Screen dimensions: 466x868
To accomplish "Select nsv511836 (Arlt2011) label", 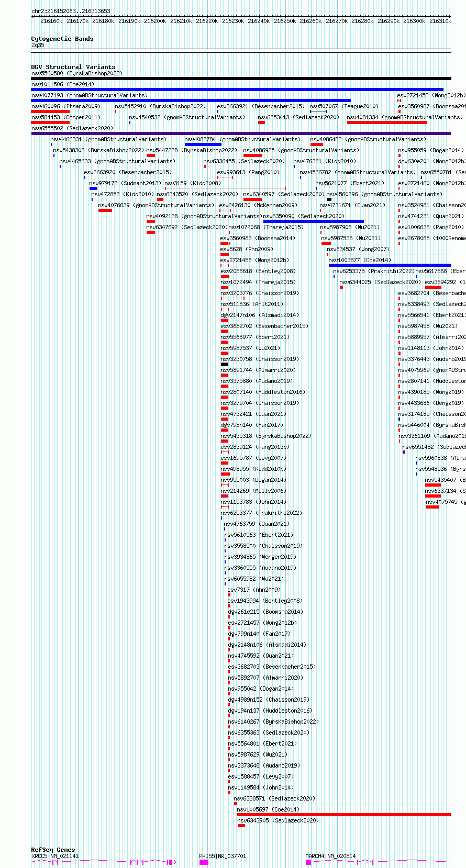I will point(252,305).
